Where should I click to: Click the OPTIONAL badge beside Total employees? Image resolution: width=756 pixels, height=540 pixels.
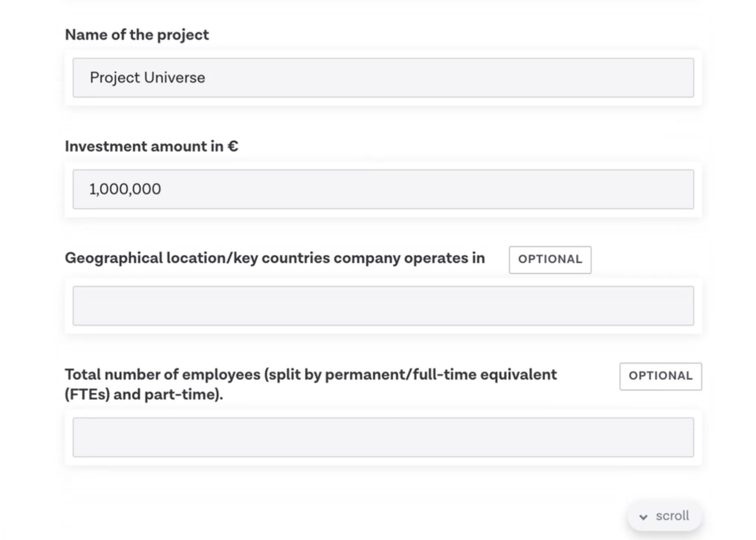click(x=660, y=376)
